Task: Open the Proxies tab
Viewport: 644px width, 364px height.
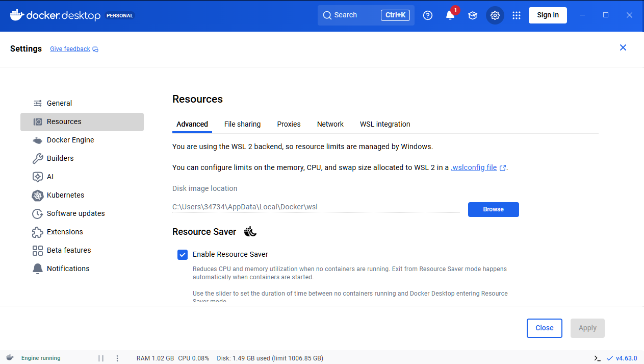Action: click(x=289, y=124)
